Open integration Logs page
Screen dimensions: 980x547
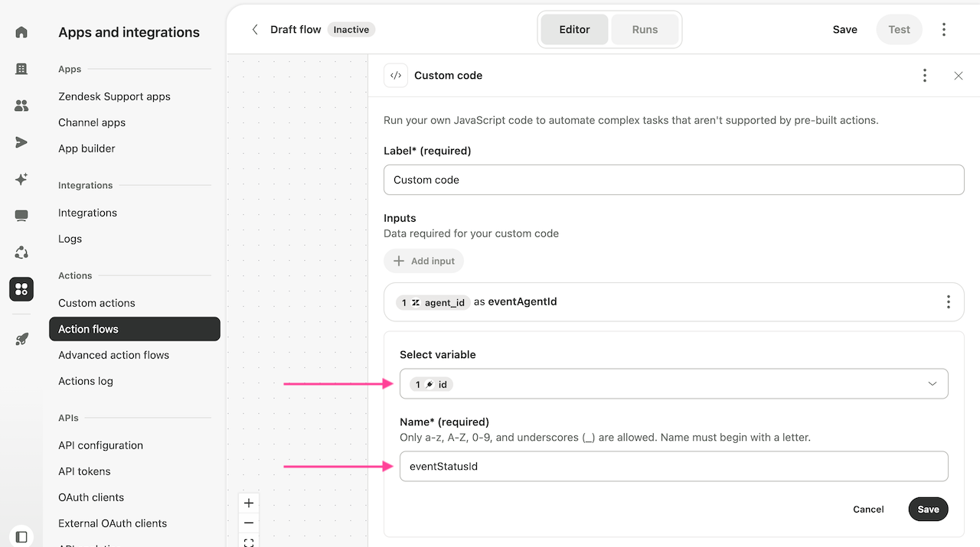tap(70, 239)
